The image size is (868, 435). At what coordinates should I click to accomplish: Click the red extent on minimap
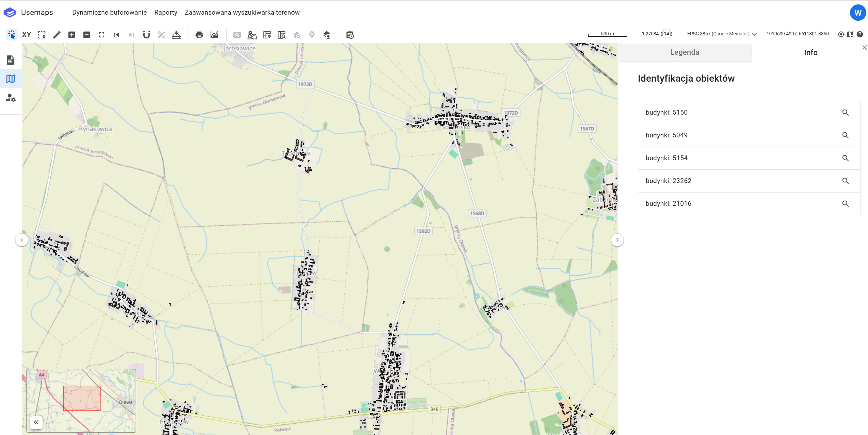tap(82, 398)
